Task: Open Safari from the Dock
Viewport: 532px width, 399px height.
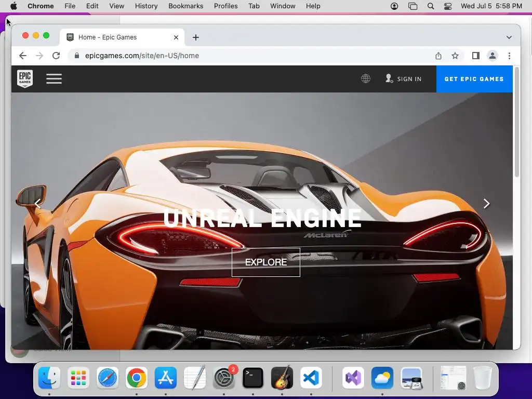Action: tap(108, 378)
